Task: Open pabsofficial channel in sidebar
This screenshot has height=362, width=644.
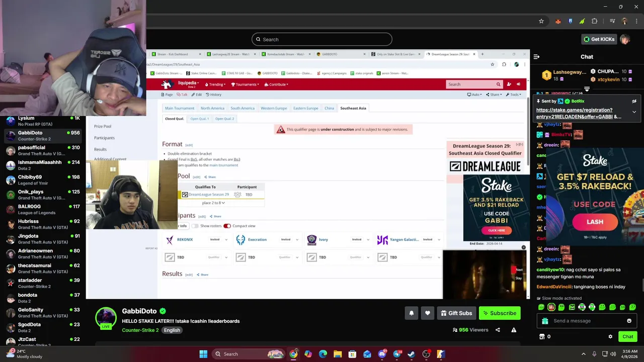Action: [43, 150]
